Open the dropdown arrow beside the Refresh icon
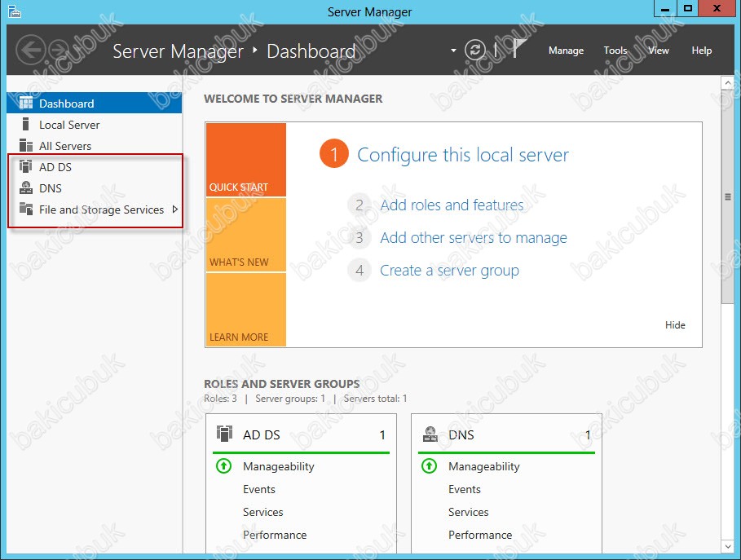Viewport: 741px width, 560px height. (453, 50)
